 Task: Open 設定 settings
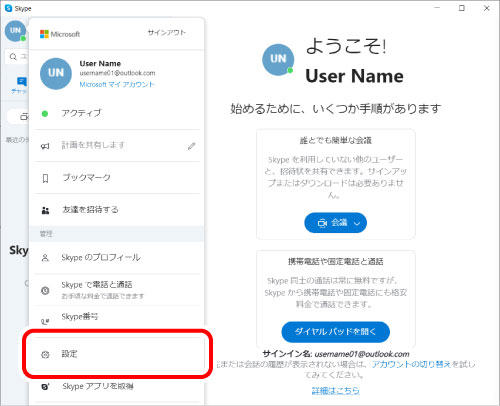pyautogui.click(x=117, y=354)
